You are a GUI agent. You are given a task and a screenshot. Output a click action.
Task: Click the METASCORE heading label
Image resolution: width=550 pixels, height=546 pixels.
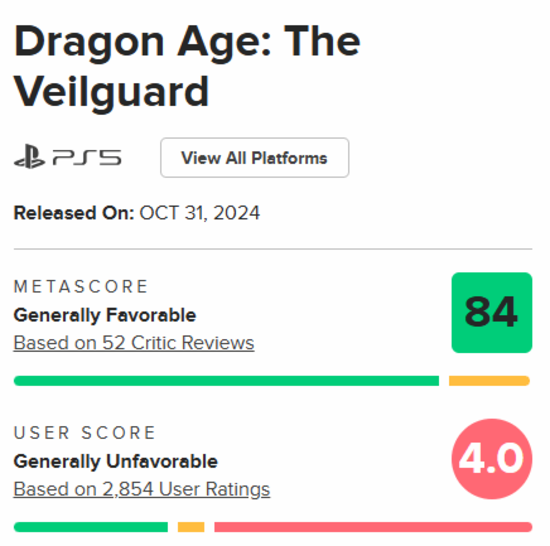click(x=81, y=287)
